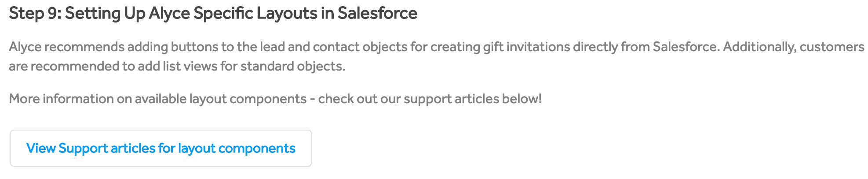The width and height of the screenshot is (868, 179).
Task: Click the More information on available layout sentence
Action: coord(275,99)
